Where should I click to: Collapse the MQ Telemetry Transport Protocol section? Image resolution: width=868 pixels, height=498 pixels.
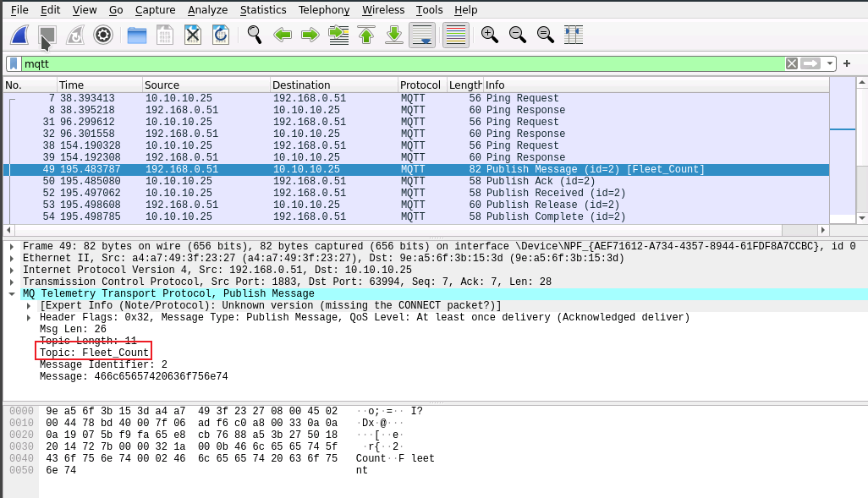(x=12, y=294)
